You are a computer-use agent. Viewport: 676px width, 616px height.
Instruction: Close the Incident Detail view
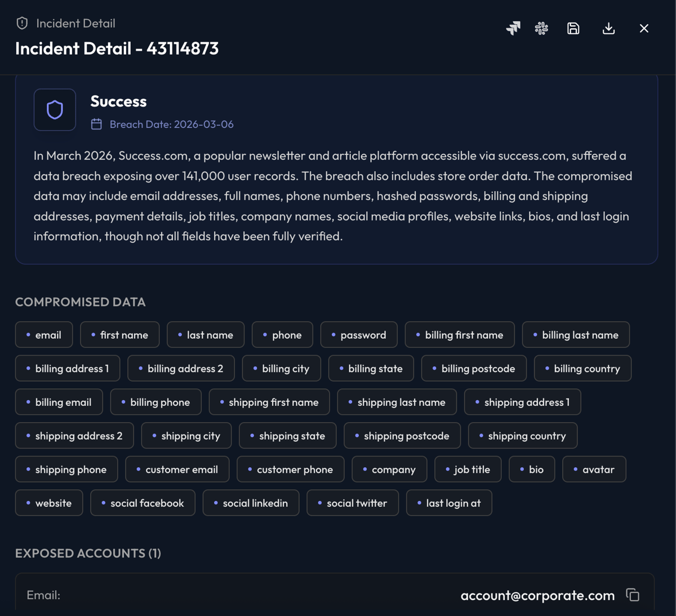click(x=644, y=28)
